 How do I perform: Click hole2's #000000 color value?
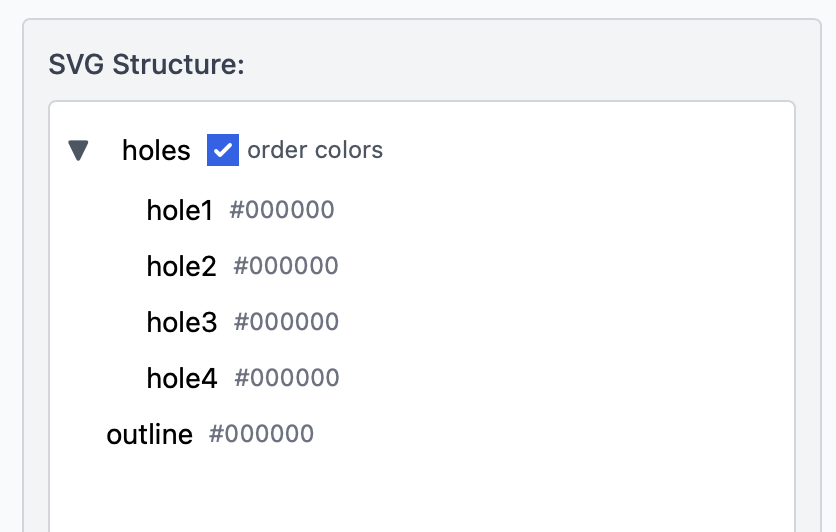(286, 266)
